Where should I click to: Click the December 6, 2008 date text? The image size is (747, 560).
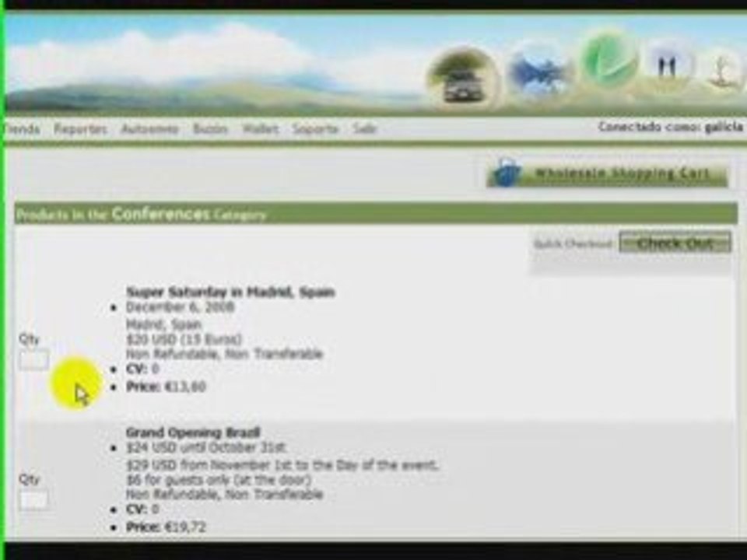(x=180, y=307)
